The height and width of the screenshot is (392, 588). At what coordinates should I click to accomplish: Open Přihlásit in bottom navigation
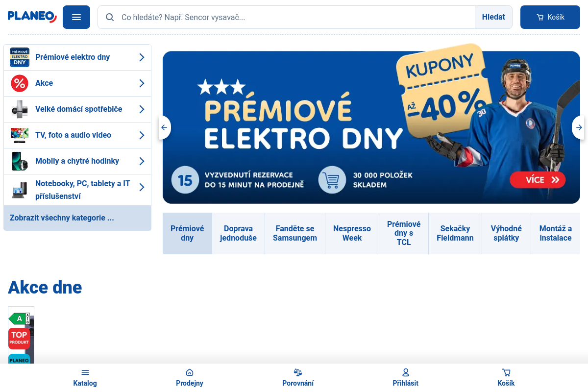406,378
